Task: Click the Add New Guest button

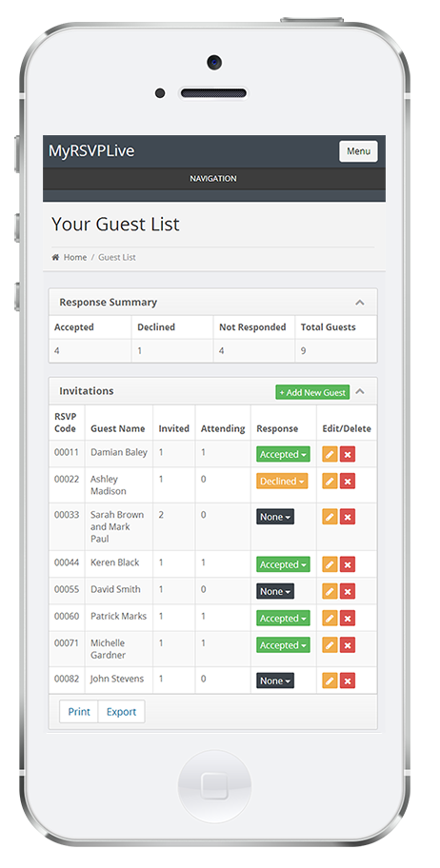Action: [x=312, y=392]
